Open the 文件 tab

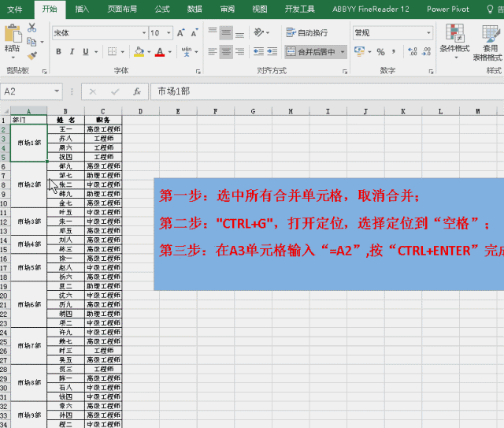point(15,9)
